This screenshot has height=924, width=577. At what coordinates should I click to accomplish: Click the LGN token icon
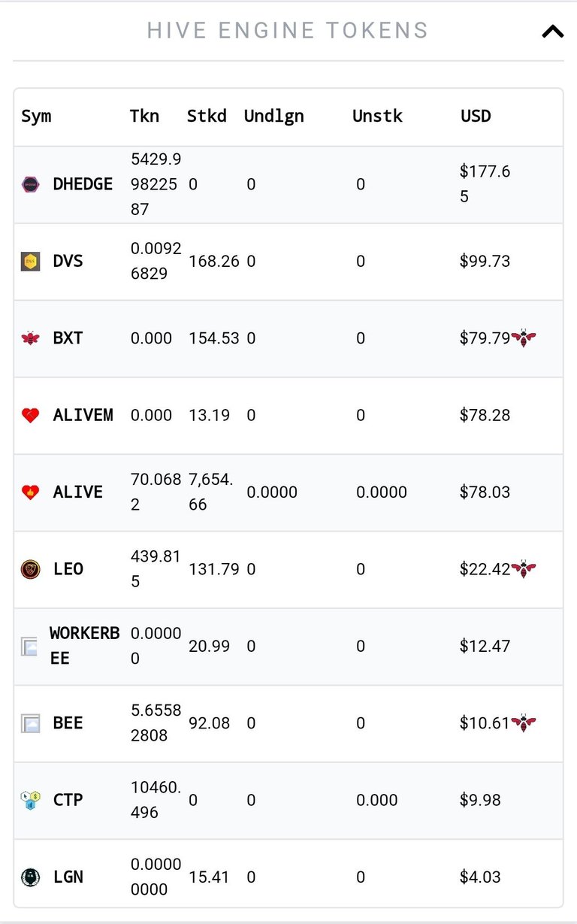[30, 877]
